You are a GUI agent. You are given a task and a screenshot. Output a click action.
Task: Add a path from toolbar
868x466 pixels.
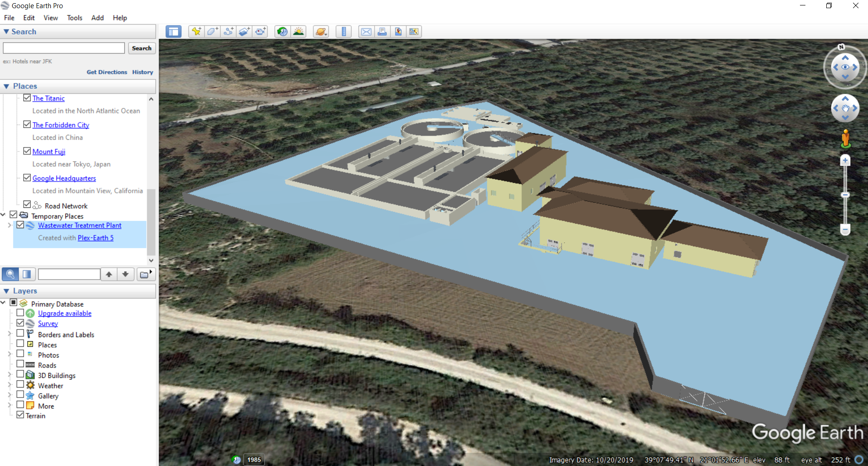tap(229, 31)
